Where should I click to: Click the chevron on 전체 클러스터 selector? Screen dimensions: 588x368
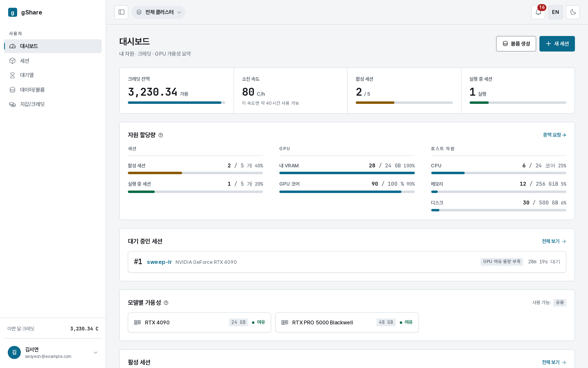click(x=179, y=12)
